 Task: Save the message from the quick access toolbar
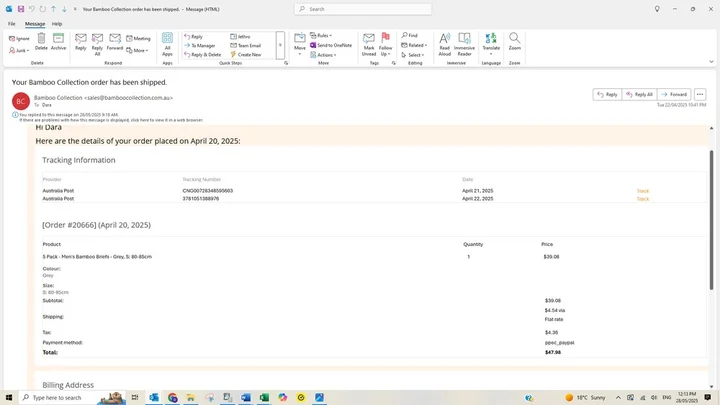tap(20, 9)
